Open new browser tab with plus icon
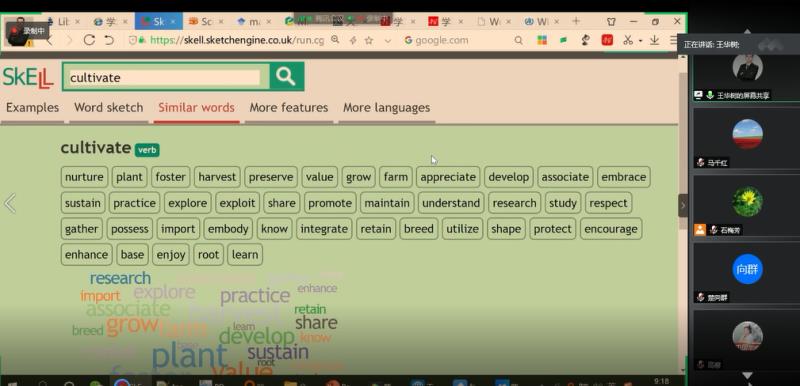Image resolution: width=800 pixels, height=386 pixels. (576, 21)
